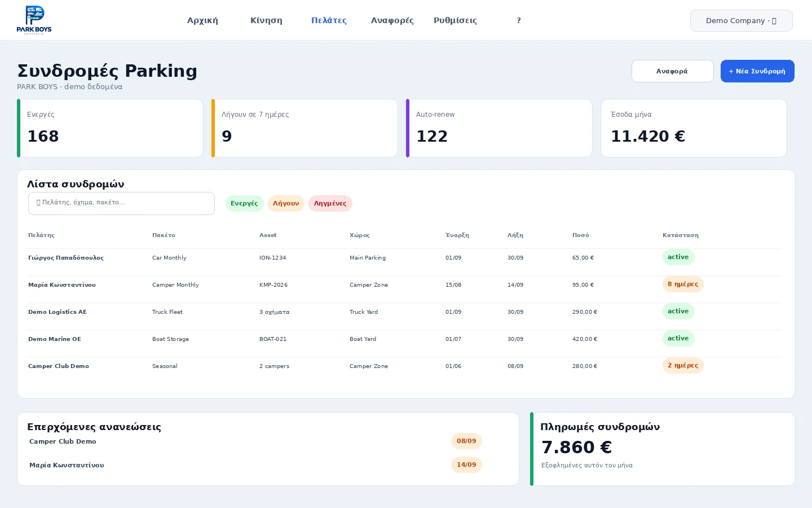Toggle the Ενεργές filter chip
This screenshot has width=812, height=508.
[244, 203]
